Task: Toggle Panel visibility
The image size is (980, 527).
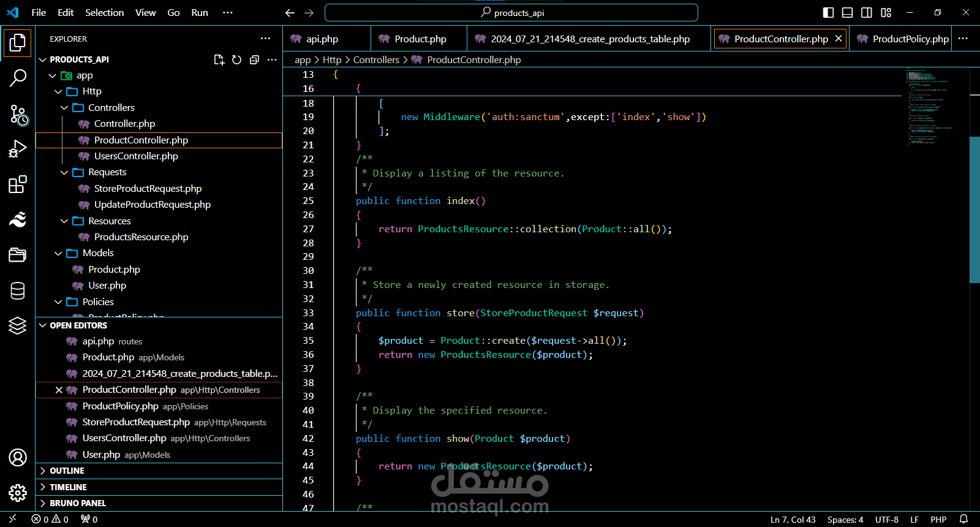Action: (848, 12)
